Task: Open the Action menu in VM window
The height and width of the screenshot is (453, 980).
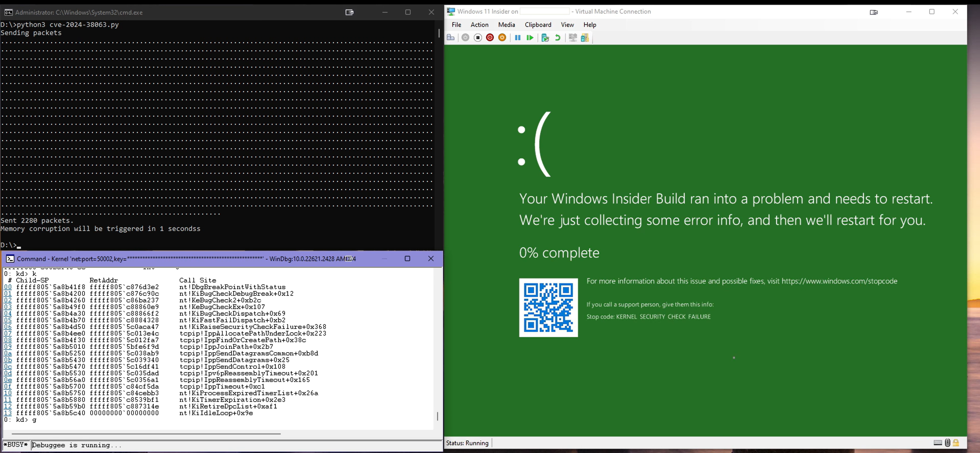Action: [x=479, y=24]
